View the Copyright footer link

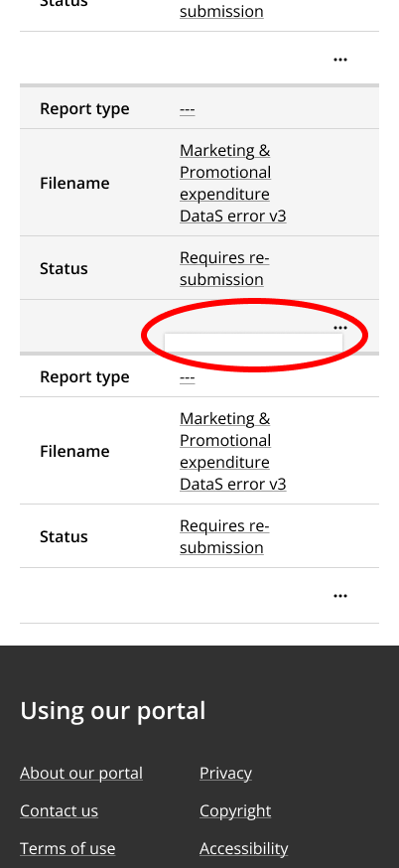235,810
